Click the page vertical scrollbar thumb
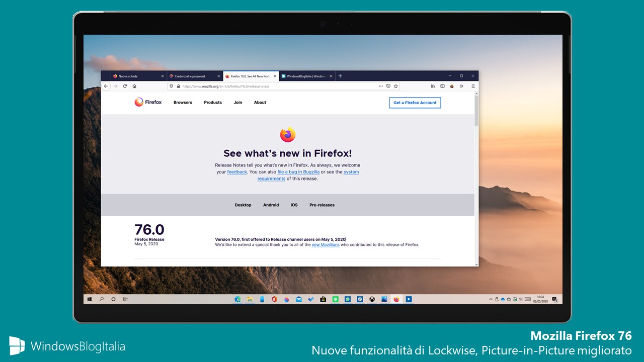Image resolution: width=644 pixels, height=362 pixels. point(476,111)
